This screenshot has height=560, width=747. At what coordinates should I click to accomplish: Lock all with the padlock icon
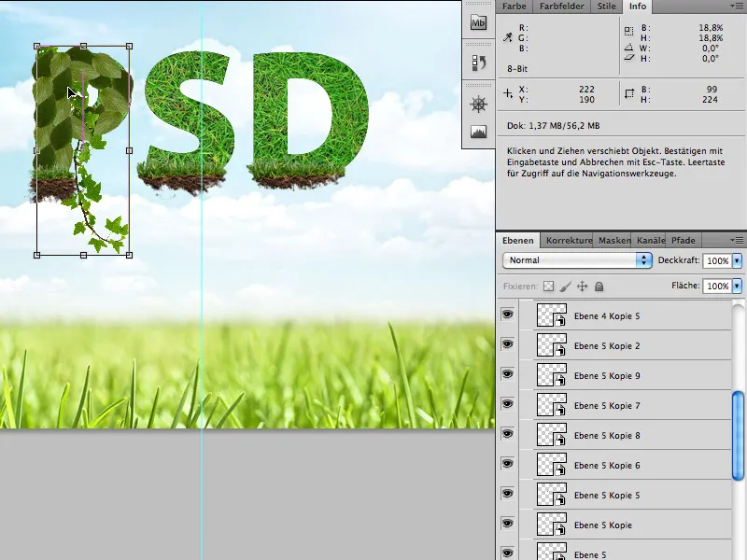[x=599, y=287]
